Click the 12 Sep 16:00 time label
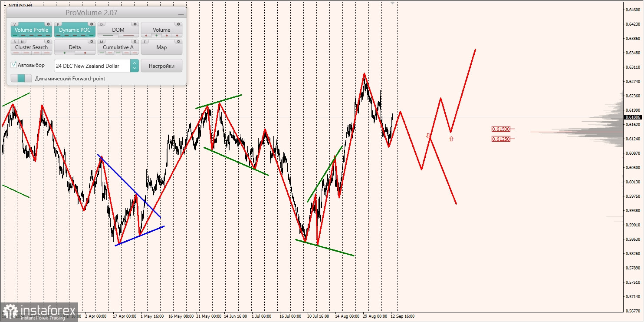This screenshot has height=322, width=644. (402, 316)
